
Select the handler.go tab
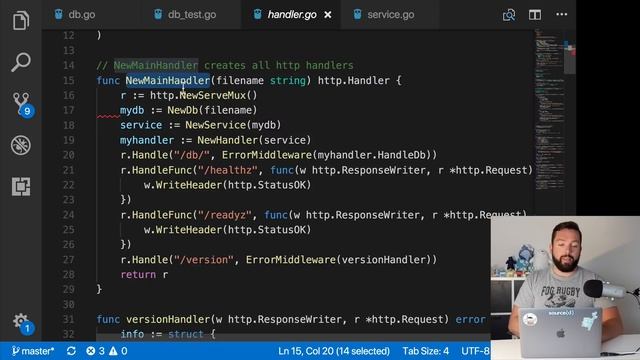291,15
